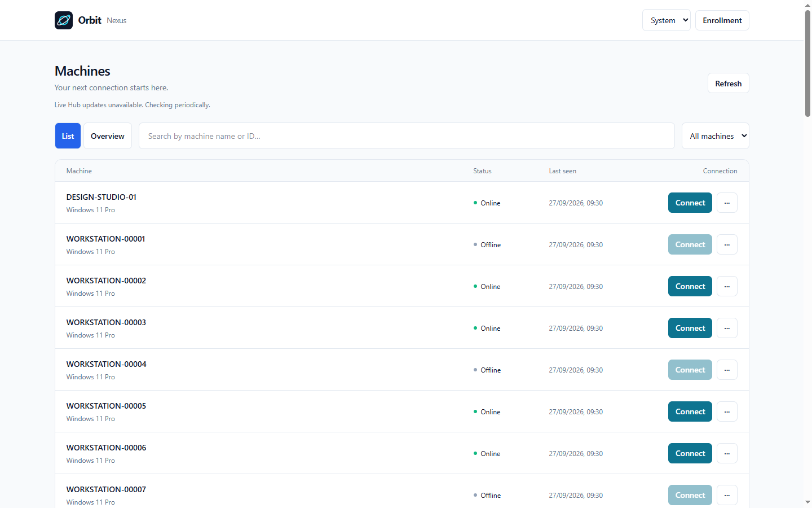
Task: Click the Connection column header
Action: 720,171
